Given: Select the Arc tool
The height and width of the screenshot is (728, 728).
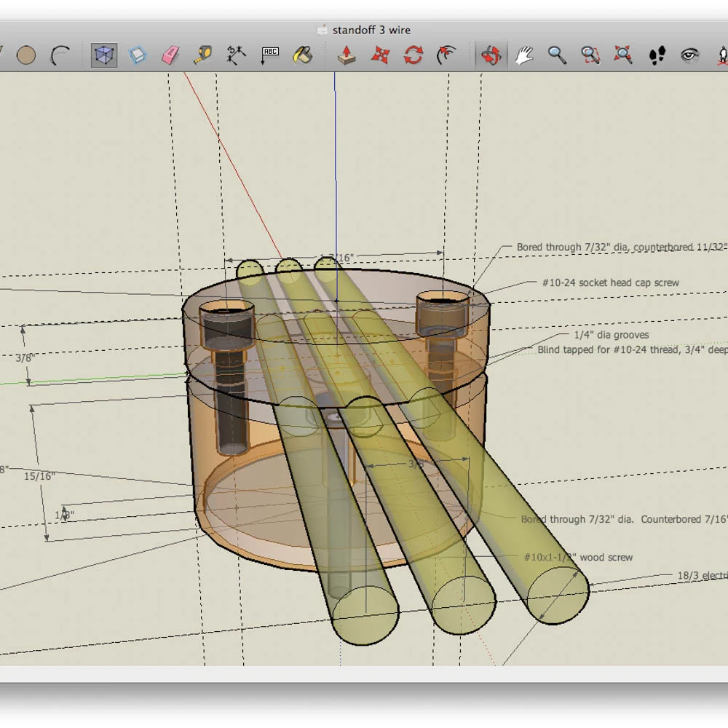Looking at the screenshot, I should pos(60,56).
